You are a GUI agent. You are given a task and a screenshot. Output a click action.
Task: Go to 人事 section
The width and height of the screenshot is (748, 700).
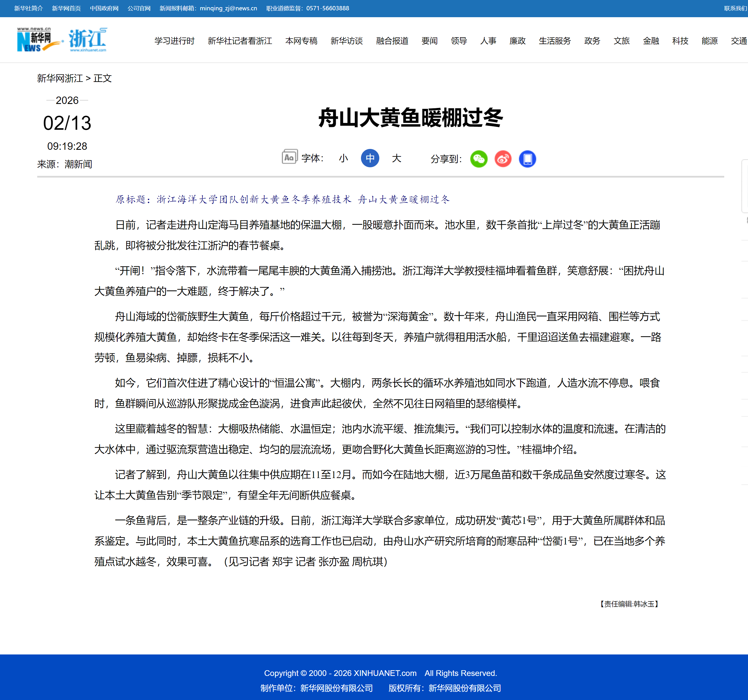click(x=488, y=41)
